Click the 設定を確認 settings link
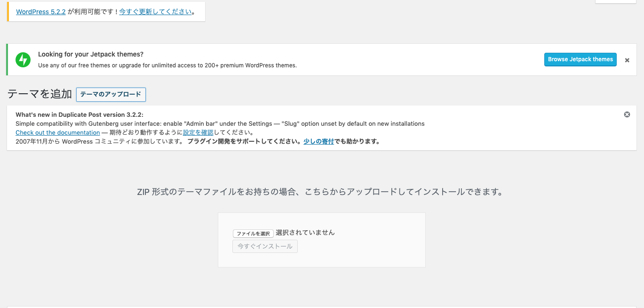Screen dimensions: 644x308 [198, 133]
